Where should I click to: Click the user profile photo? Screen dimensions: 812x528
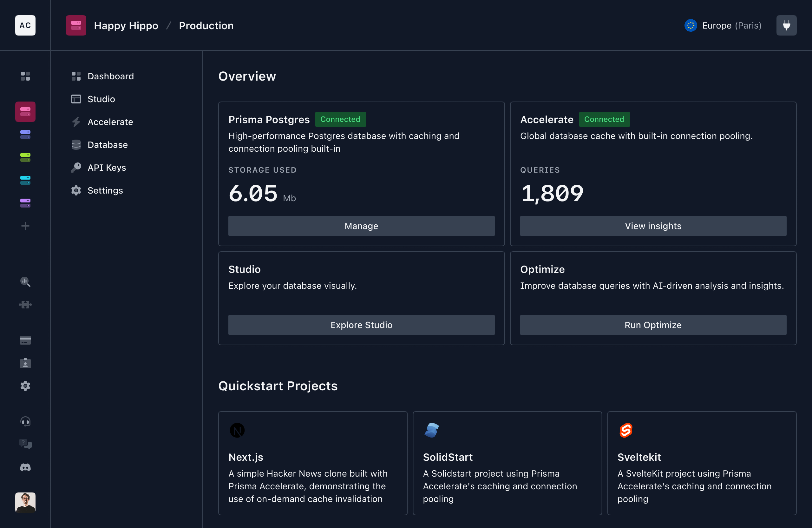pyautogui.click(x=25, y=502)
